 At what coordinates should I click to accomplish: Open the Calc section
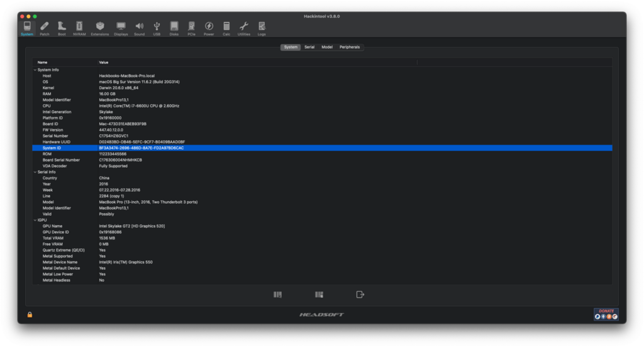click(x=226, y=29)
